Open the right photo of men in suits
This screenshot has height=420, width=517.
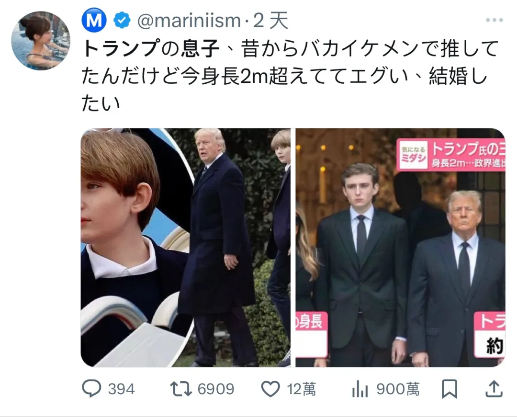(400, 247)
